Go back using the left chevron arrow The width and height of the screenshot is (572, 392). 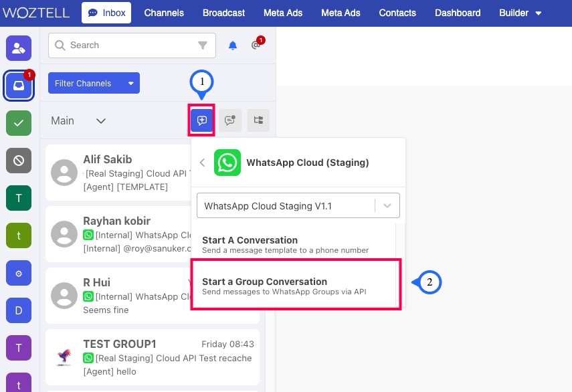click(x=203, y=163)
